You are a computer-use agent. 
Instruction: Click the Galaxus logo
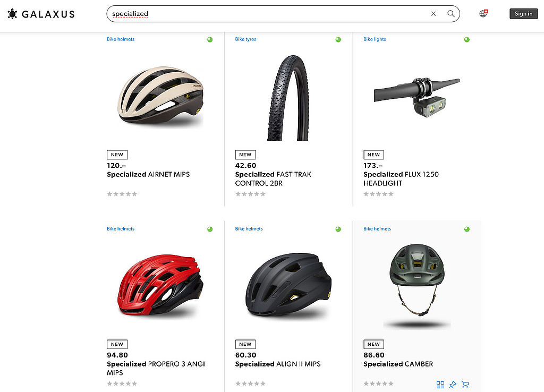click(x=41, y=14)
